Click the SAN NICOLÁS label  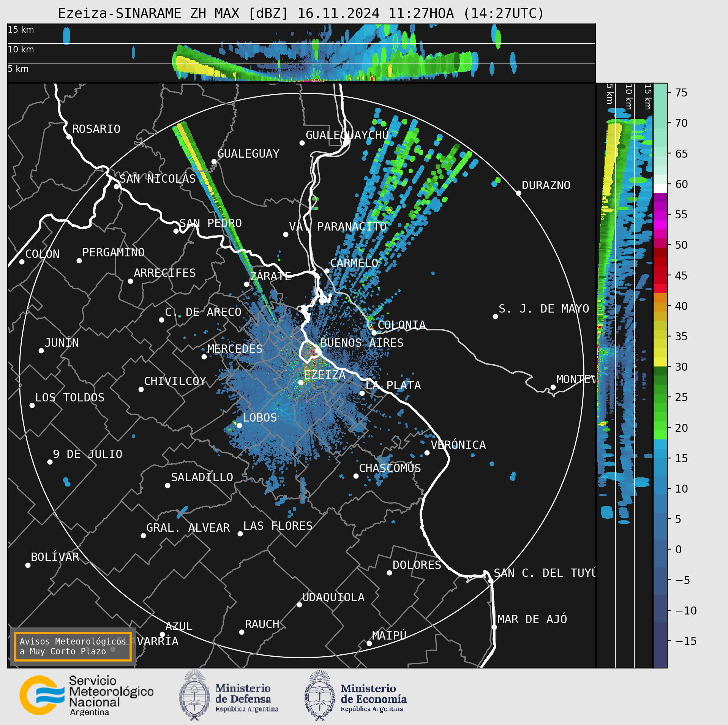[158, 179]
